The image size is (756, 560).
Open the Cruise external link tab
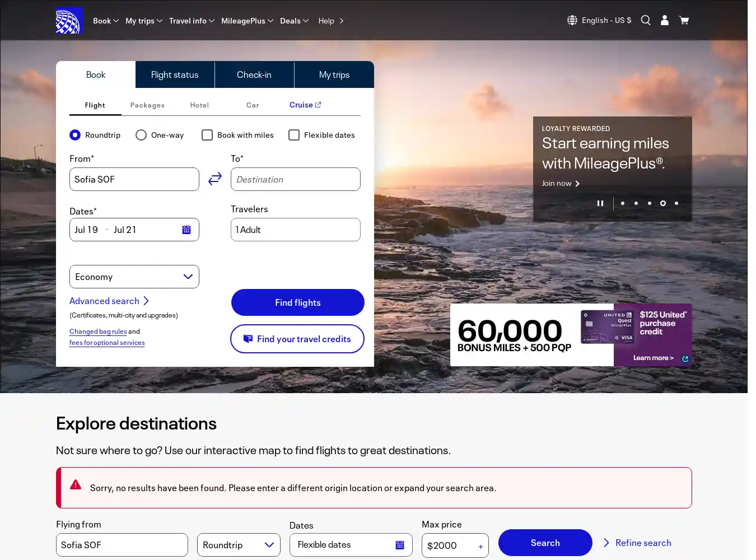[305, 105]
